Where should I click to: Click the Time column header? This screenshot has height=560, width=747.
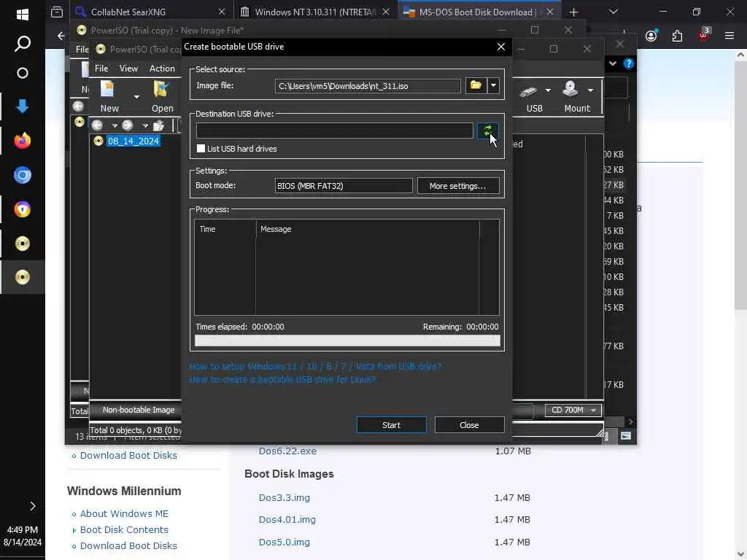click(x=225, y=229)
